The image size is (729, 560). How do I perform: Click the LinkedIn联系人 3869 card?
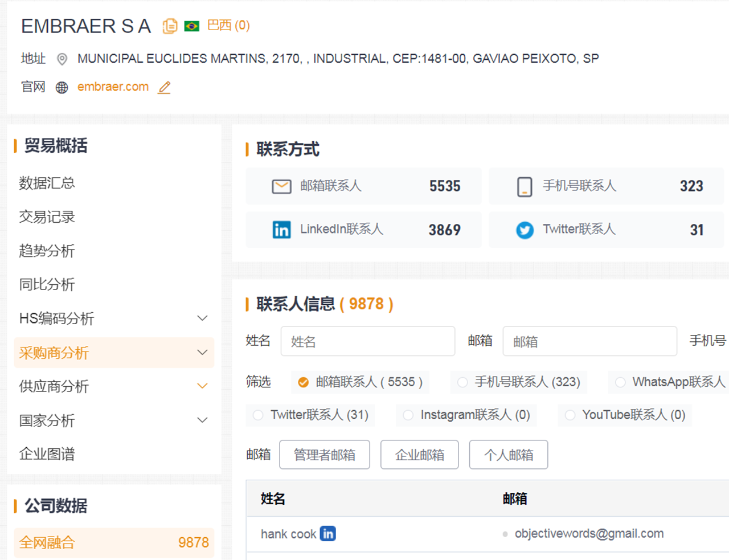point(363,230)
